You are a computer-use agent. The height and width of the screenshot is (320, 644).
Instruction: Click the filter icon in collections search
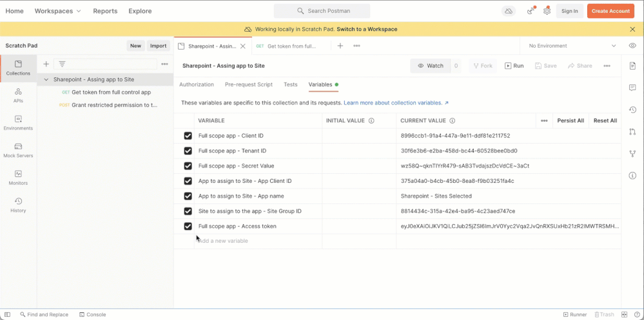tap(62, 64)
